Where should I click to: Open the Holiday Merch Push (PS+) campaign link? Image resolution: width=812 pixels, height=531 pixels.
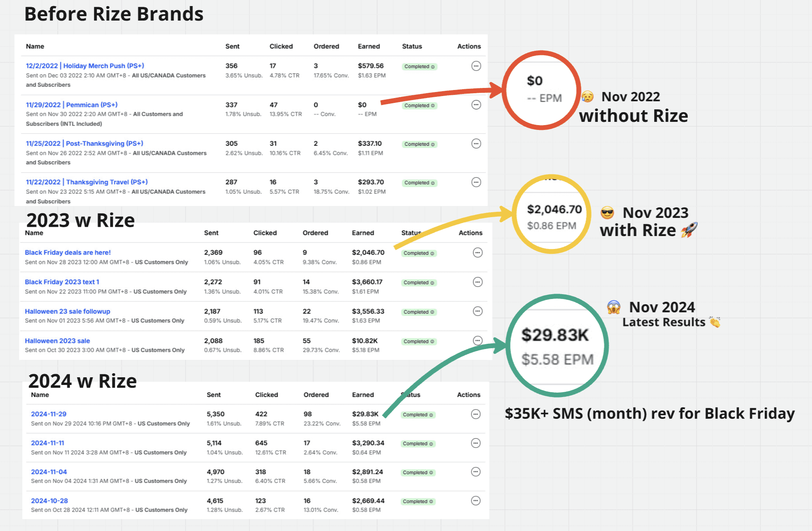(x=85, y=66)
